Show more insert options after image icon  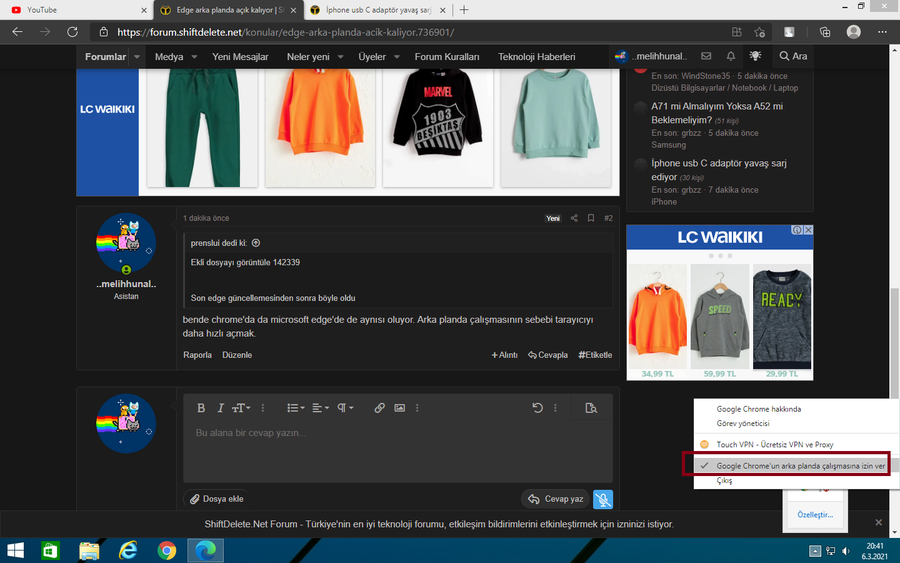417,408
